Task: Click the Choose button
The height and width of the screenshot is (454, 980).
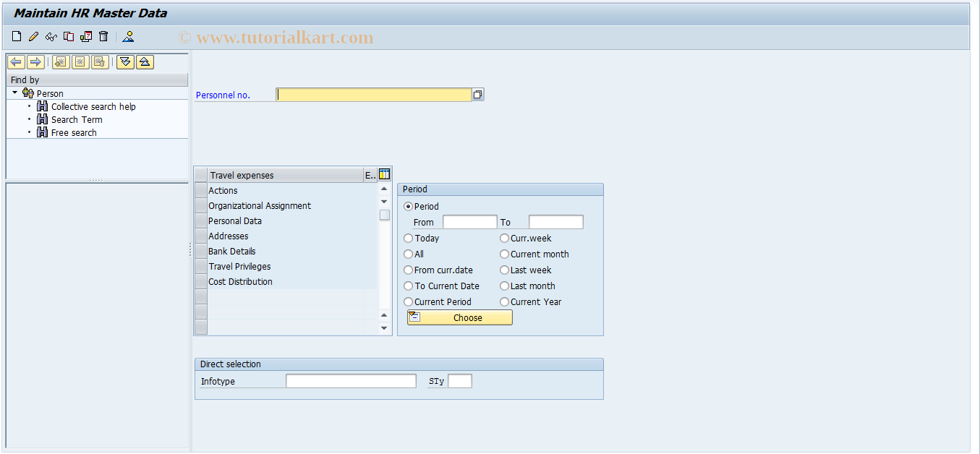Action: pos(459,317)
